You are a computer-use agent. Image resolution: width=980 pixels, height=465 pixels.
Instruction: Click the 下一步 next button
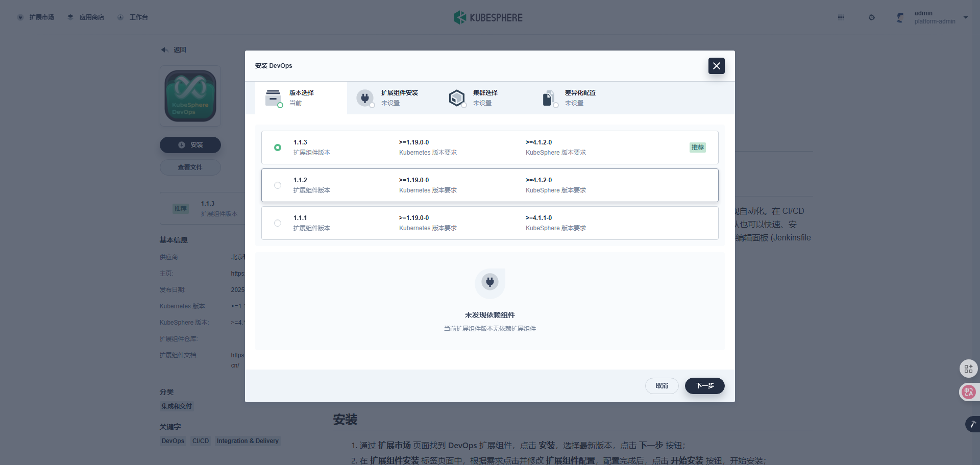(705, 386)
